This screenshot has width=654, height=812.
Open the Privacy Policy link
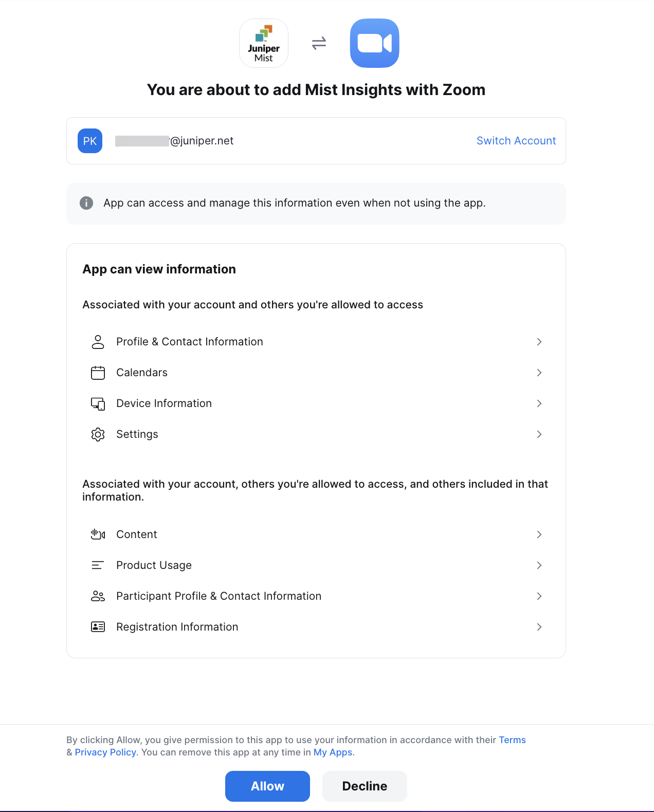point(105,752)
